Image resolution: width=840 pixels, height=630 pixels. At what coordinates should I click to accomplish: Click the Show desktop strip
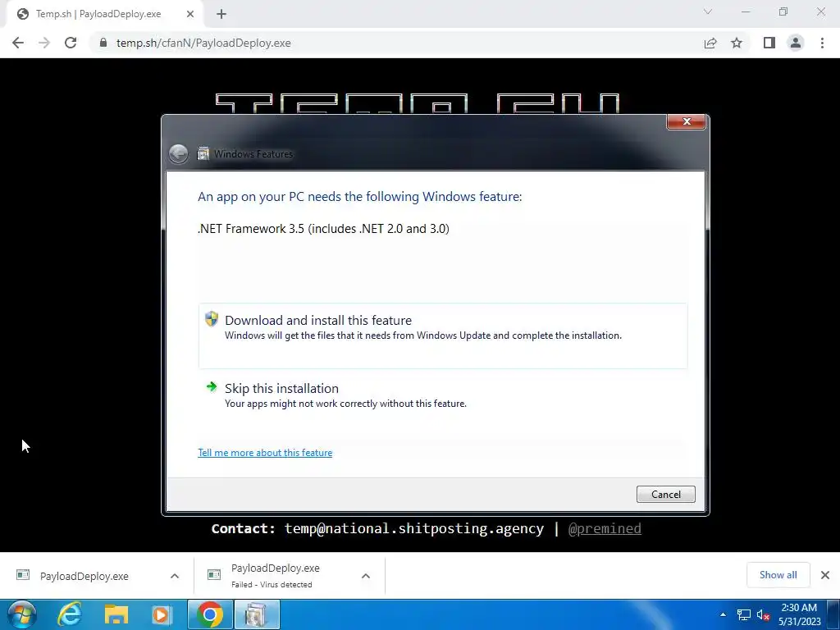pyautogui.click(x=833, y=614)
